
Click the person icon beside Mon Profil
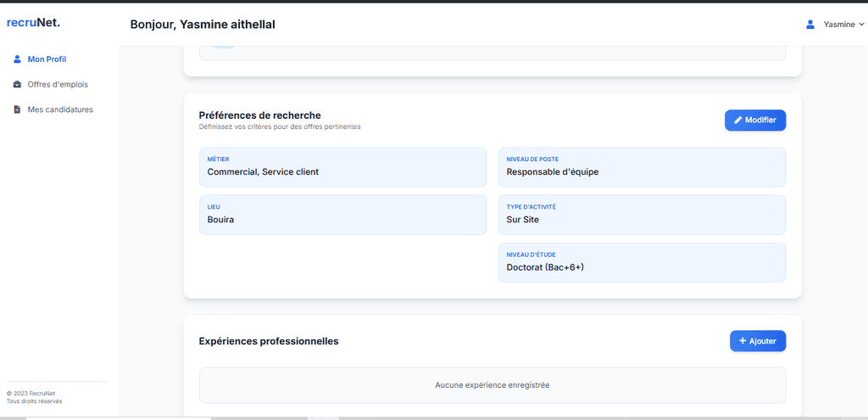(x=17, y=59)
